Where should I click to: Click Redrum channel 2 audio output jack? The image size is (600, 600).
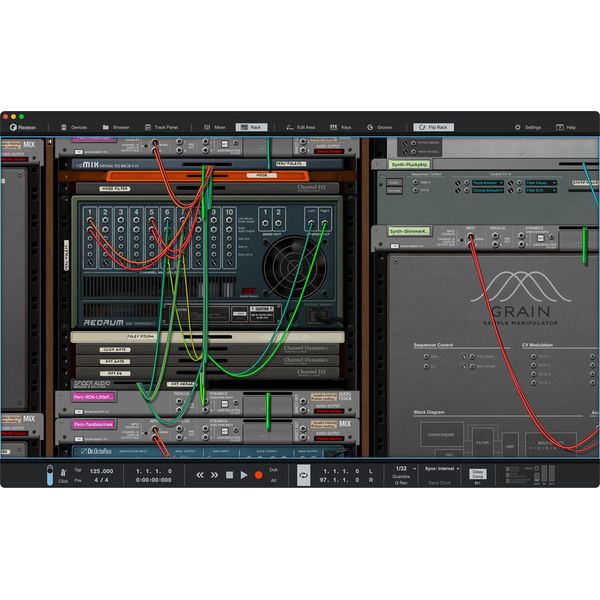click(x=105, y=220)
